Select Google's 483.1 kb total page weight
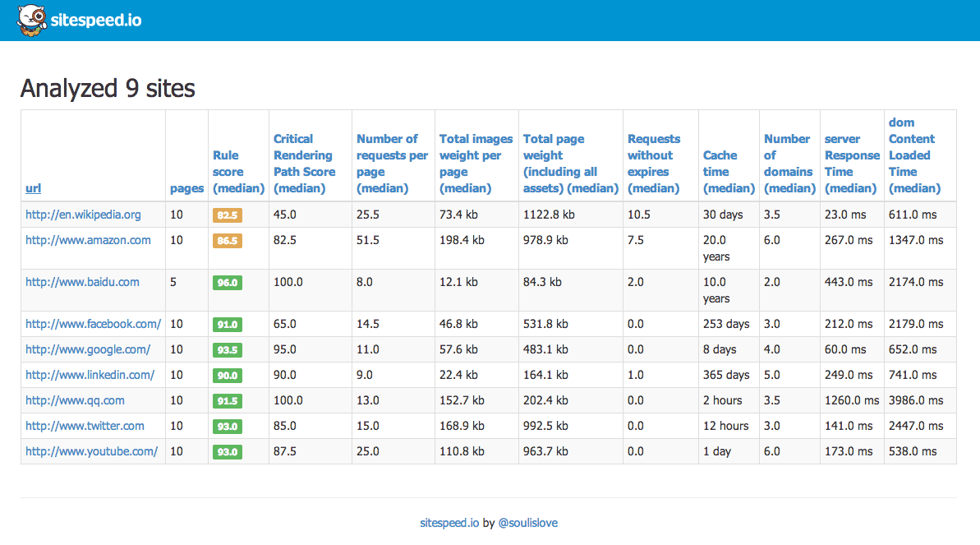 pos(545,350)
